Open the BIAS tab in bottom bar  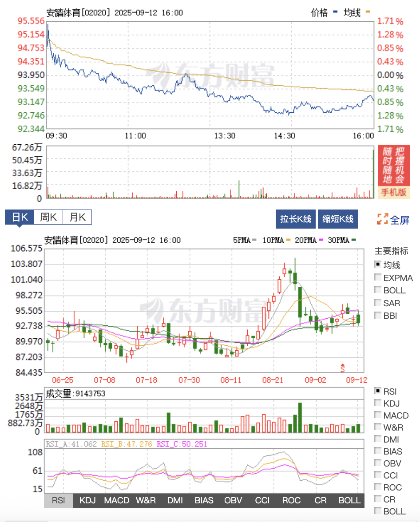pyautogui.click(x=204, y=500)
